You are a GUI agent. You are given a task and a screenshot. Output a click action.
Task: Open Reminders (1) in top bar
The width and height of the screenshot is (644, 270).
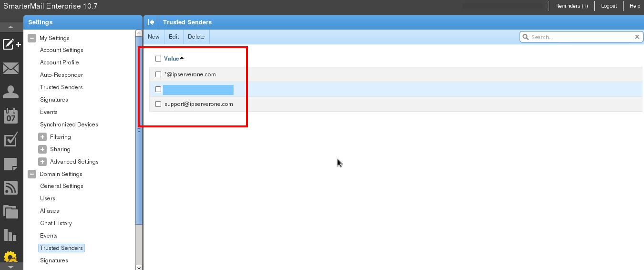(x=572, y=6)
